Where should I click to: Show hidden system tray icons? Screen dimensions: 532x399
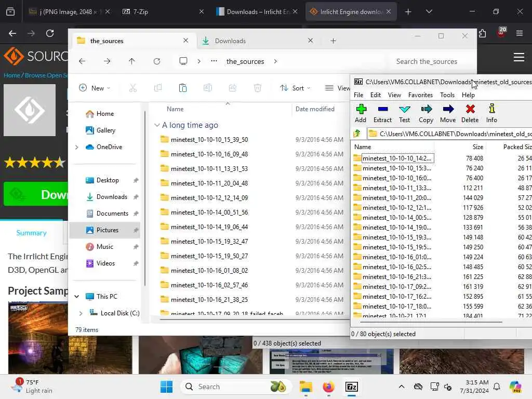click(402, 387)
